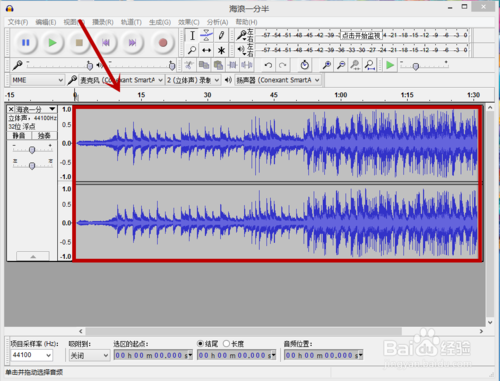The height and width of the screenshot is (381, 500).
Task: Select the 长度 (Length) radio button
Action: coord(226,343)
